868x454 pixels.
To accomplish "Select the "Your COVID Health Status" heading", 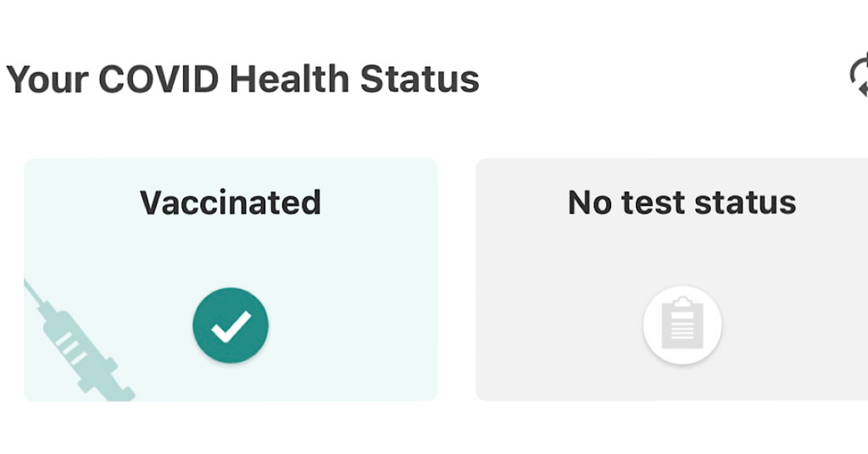I will click(x=242, y=79).
